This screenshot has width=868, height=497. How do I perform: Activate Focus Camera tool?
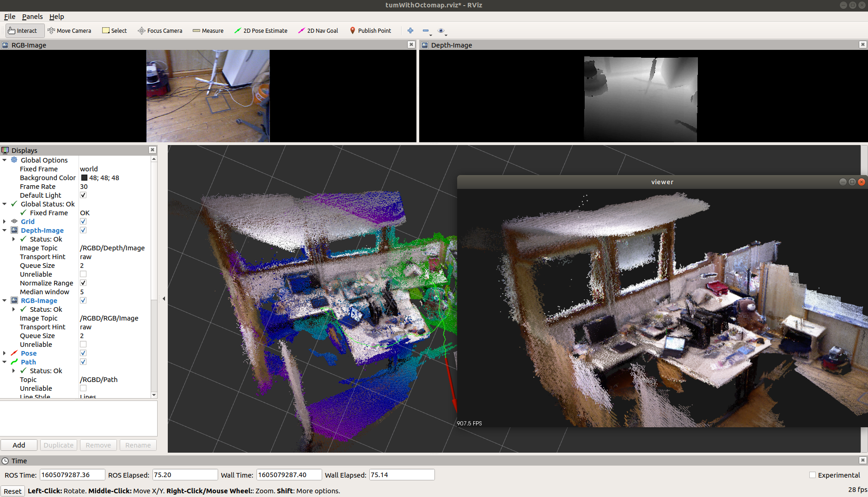coord(160,30)
